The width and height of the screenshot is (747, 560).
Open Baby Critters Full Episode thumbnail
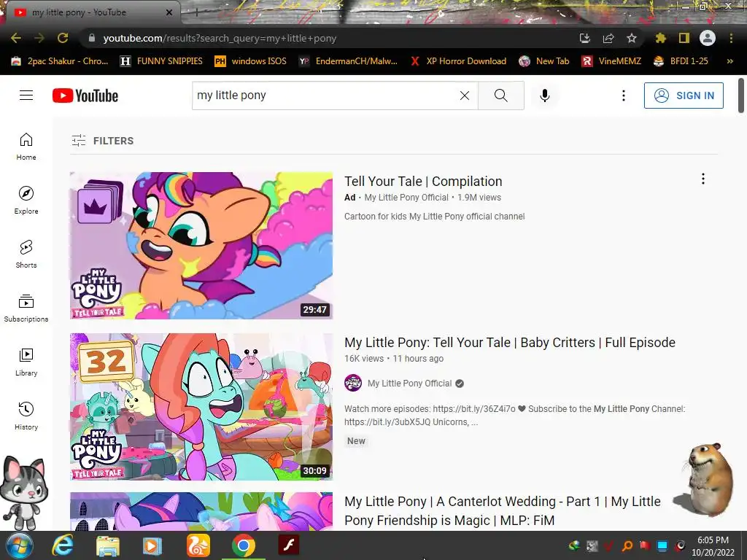pos(201,407)
